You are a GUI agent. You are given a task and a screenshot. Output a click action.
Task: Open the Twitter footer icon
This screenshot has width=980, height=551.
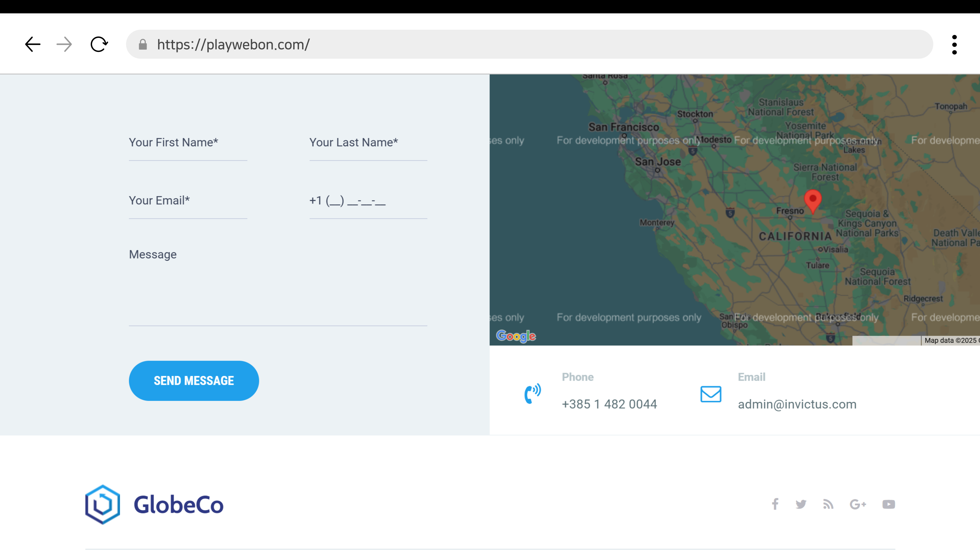coord(801,504)
